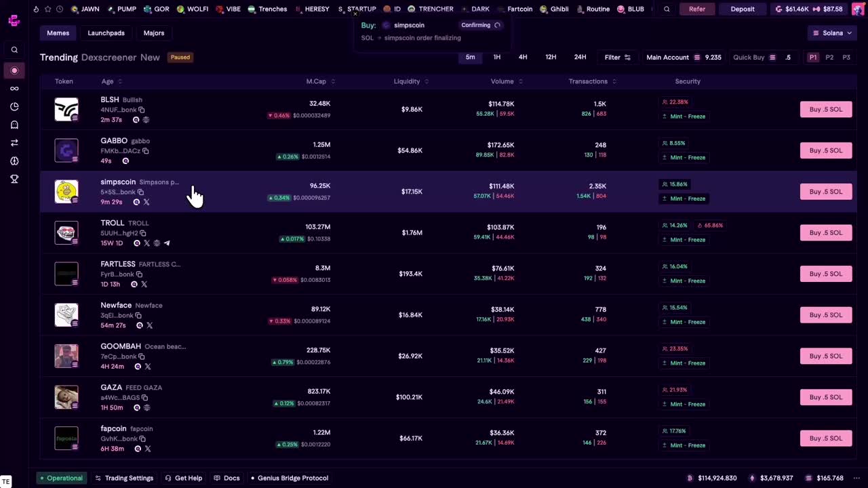The width and height of the screenshot is (868, 488).
Task: Open the Telegram link for TROLL token
Action: [167, 243]
